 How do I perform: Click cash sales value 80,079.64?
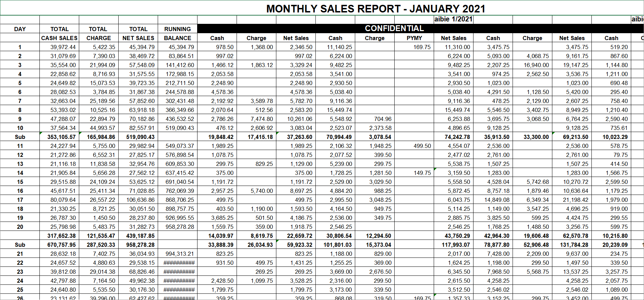tap(59, 200)
